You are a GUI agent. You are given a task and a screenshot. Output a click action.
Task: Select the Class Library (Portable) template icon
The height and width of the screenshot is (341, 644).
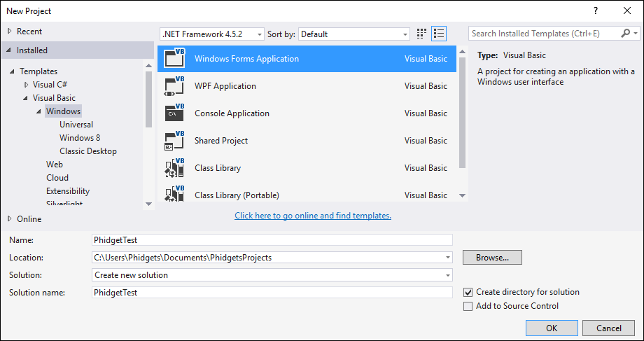point(175,193)
